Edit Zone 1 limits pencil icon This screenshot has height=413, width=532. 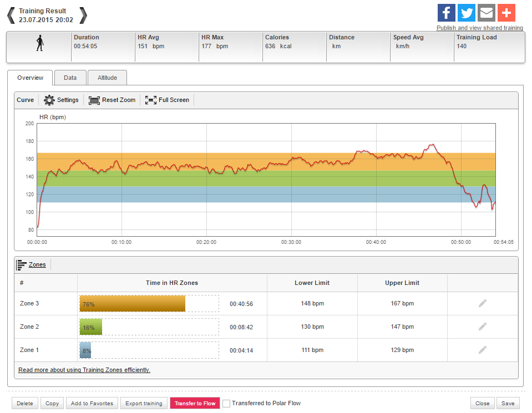pos(483,350)
